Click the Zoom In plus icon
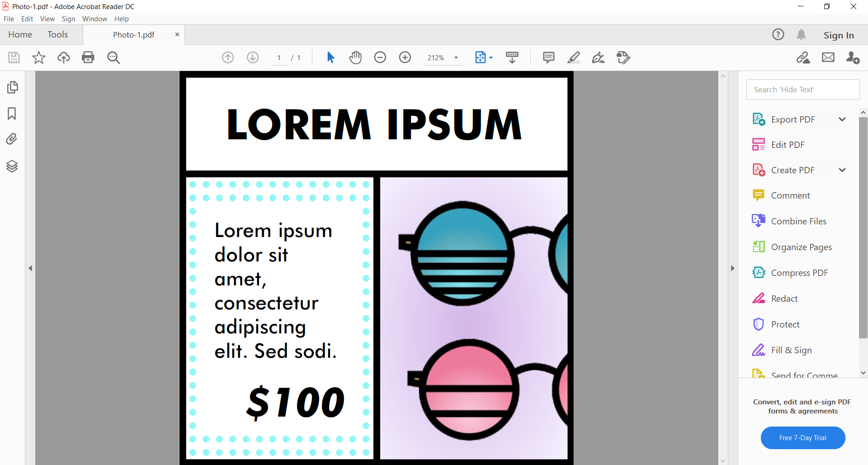Viewport: 868px width, 465px height. click(x=405, y=57)
